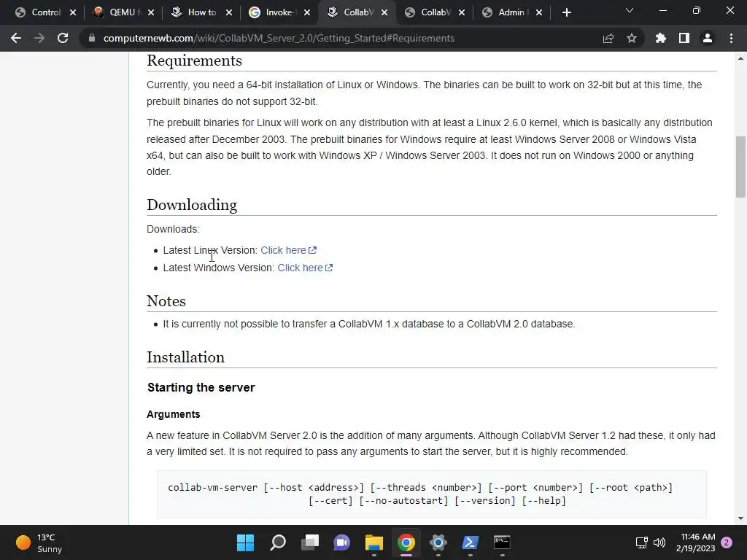Close the Invoke tab
Image resolution: width=747 pixels, height=560 pixels.
pos(307,12)
